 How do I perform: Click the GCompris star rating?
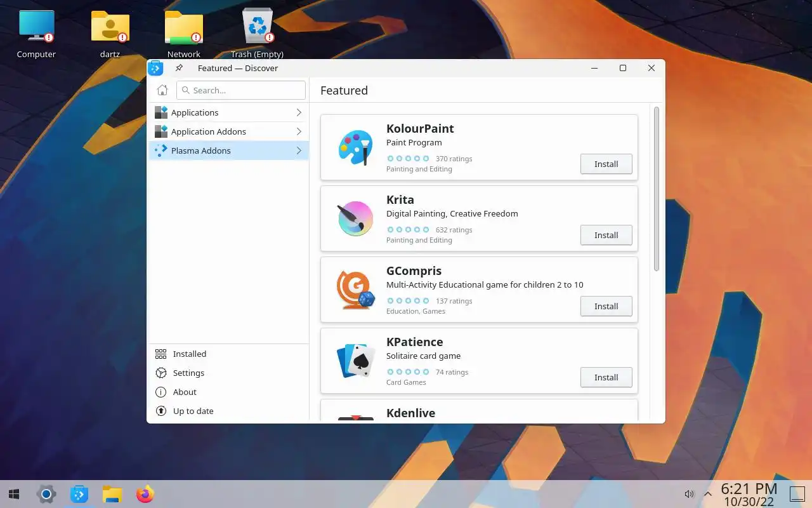point(409,301)
